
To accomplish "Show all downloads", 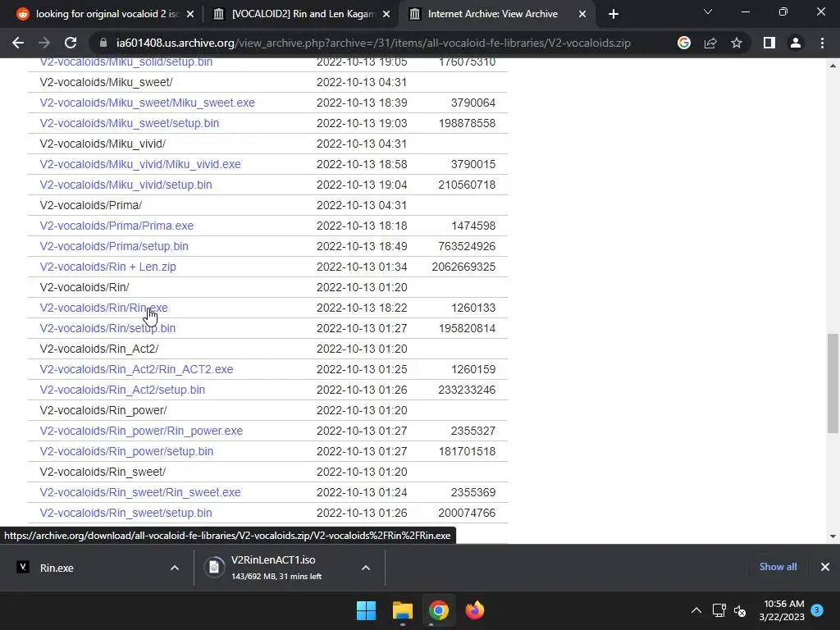I will [778, 567].
